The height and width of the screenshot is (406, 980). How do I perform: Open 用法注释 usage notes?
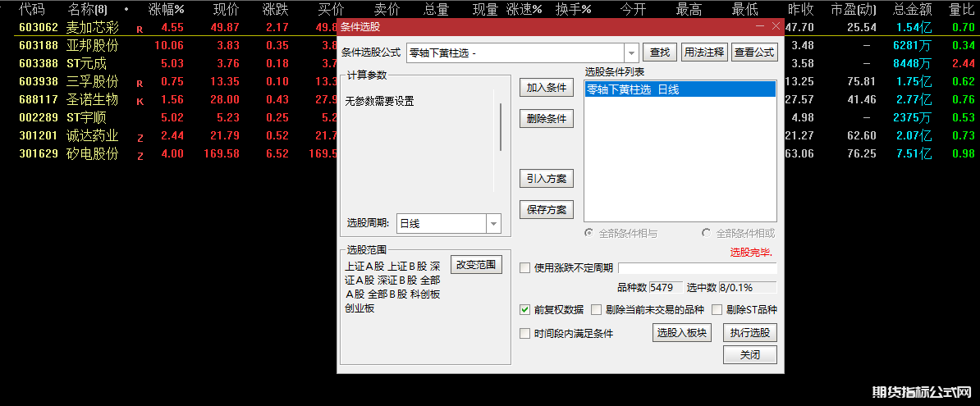click(x=704, y=52)
